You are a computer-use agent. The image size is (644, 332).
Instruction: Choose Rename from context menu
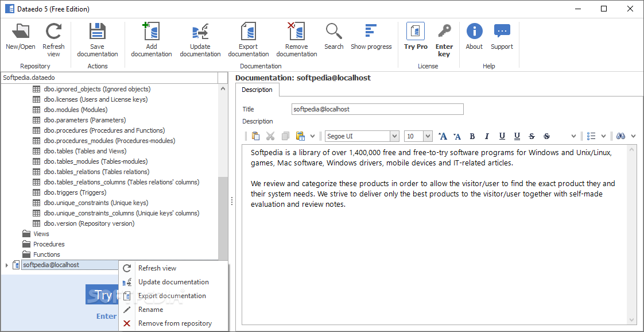pos(173,310)
